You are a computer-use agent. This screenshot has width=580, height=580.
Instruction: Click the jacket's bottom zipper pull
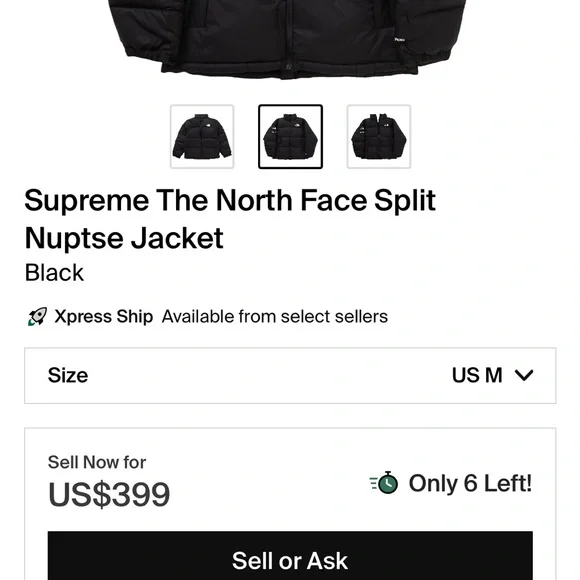[x=290, y=67]
